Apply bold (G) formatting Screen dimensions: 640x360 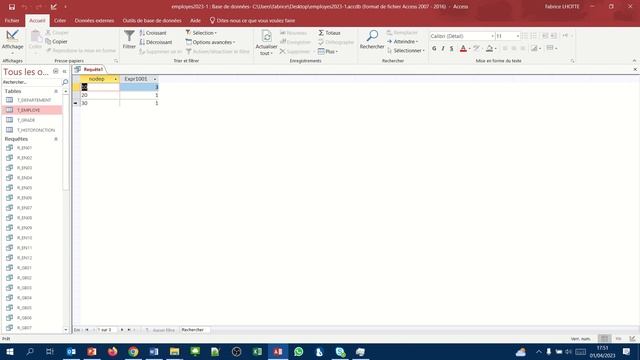tap(434, 49)
